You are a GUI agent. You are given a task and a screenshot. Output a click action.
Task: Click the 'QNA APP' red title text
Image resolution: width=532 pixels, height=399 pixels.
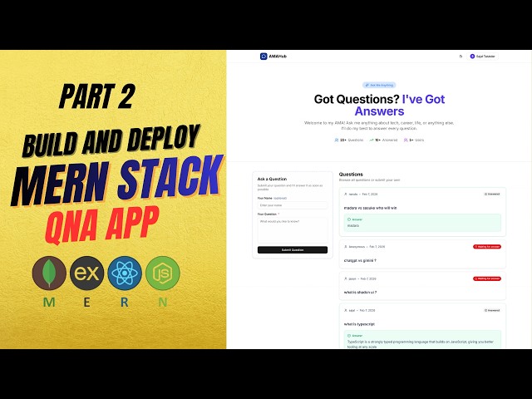101,225
